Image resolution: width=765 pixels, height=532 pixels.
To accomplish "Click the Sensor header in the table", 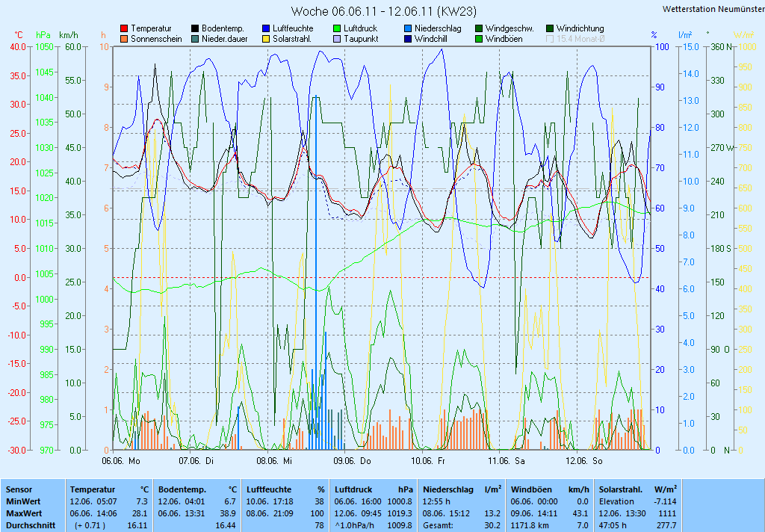I will [19, 489].
